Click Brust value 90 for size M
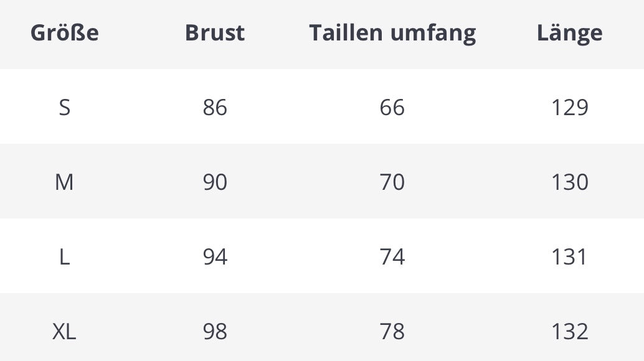The image size is (644, 361). tap(215, 182)
